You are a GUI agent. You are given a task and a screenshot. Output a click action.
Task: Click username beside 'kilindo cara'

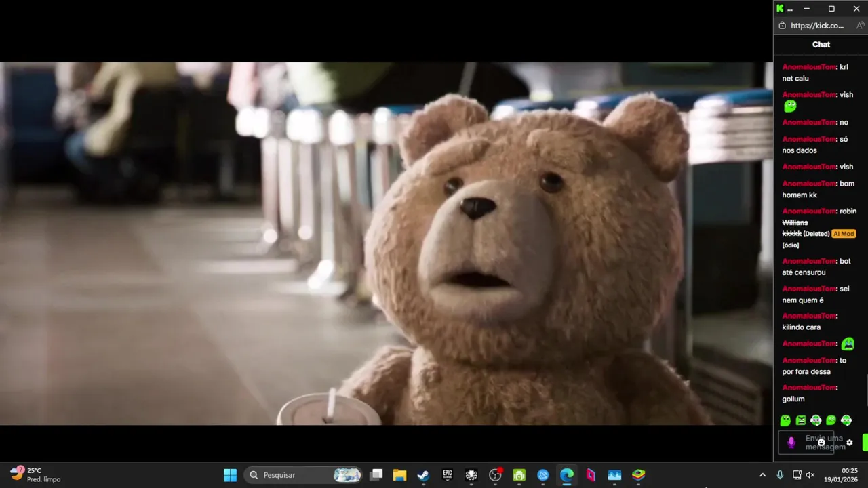click(x=809, y=316)
